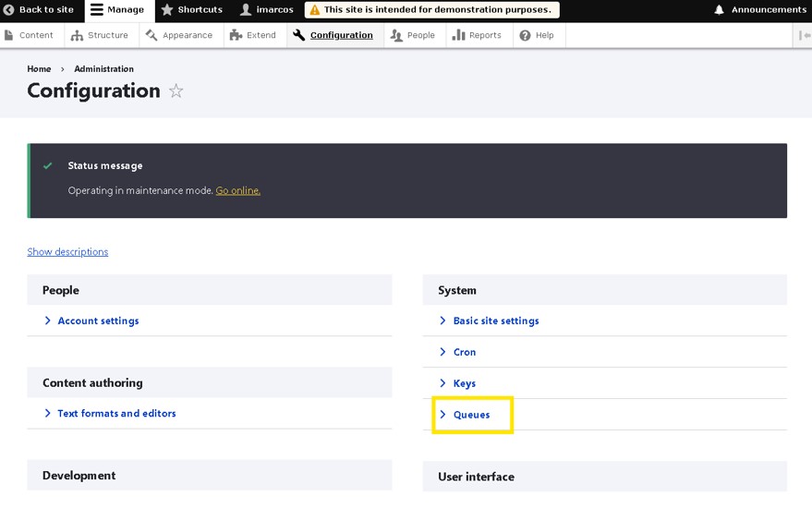
Task: Open the Extend modules page
Action: tap(253, 35)
